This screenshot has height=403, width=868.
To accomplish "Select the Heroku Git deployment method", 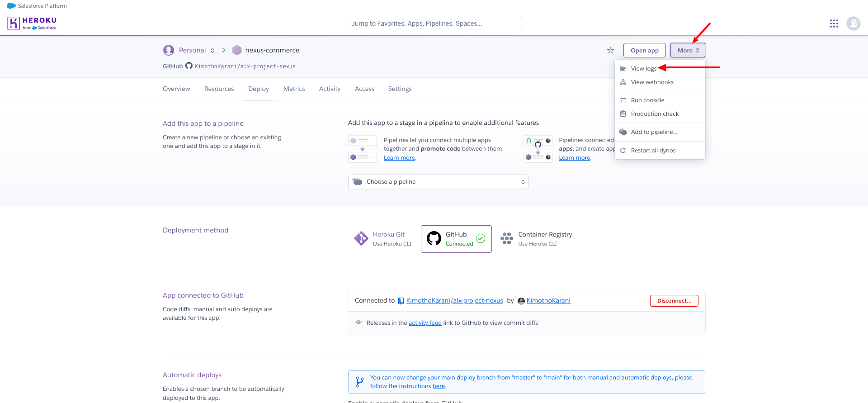I will (x=383, y=239).
